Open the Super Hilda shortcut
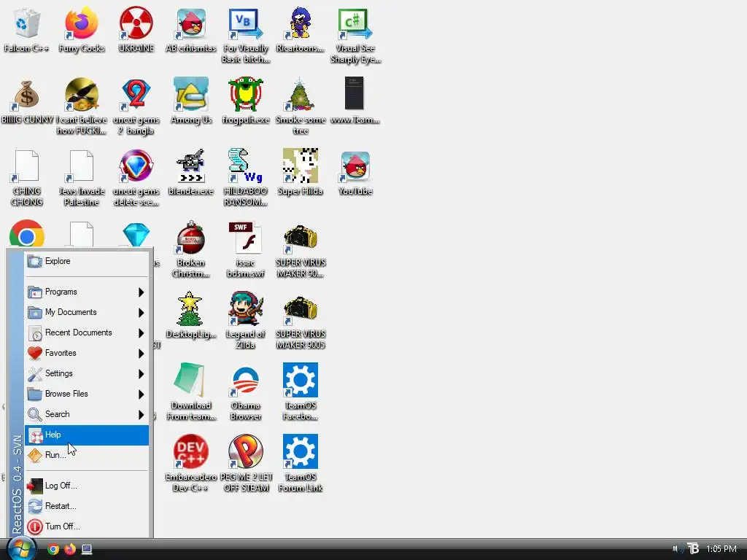Image resolution: width=747 pixels, height=560 pixels. click(x=301, y=166)
